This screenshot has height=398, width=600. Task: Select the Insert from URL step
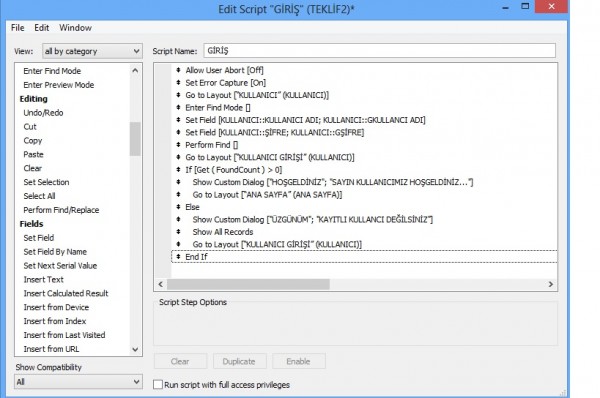click(51, 349)
